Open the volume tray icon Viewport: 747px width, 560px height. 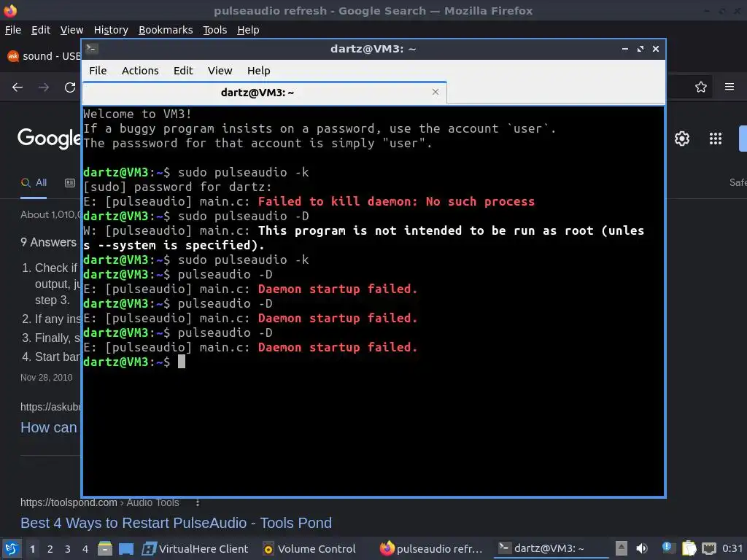(642, 548)
